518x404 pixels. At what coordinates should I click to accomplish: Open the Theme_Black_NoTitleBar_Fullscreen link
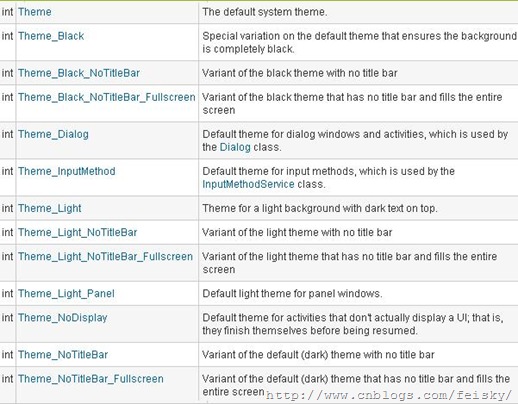[107, 97]
